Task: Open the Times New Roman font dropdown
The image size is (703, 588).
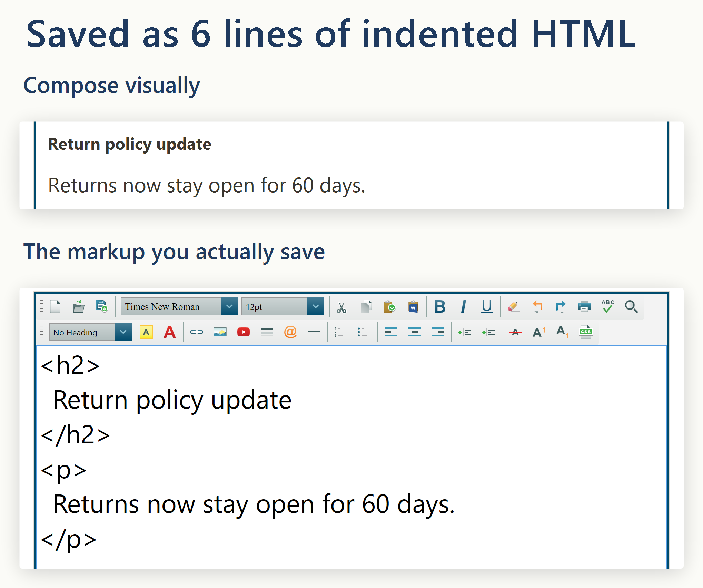Action: click(179, 306)
